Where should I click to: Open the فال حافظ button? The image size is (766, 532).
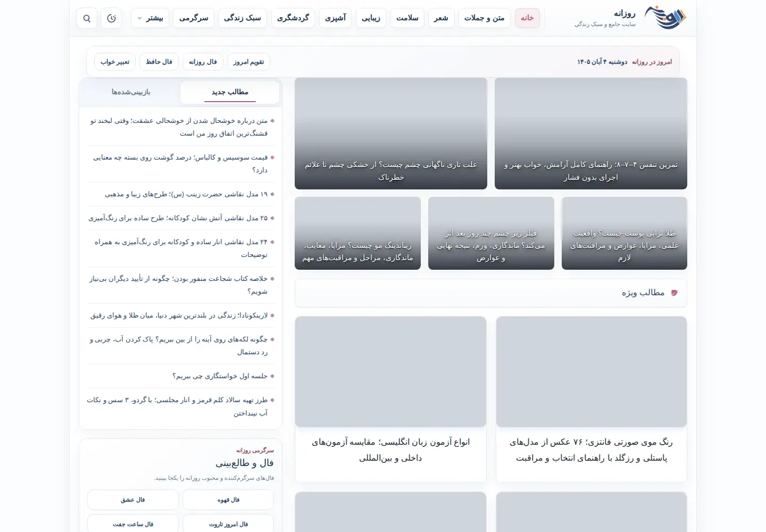point(159,62)
